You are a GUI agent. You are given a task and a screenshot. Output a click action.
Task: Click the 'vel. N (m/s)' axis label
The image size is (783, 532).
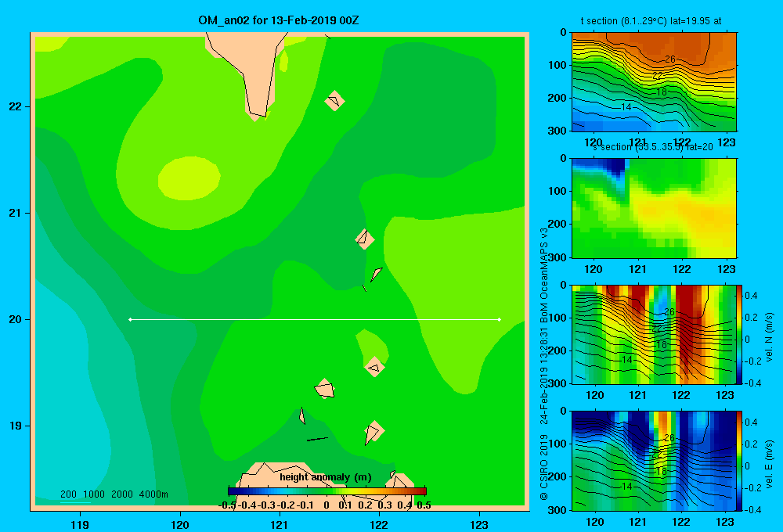pyautogui.click(x=769, y=337)
